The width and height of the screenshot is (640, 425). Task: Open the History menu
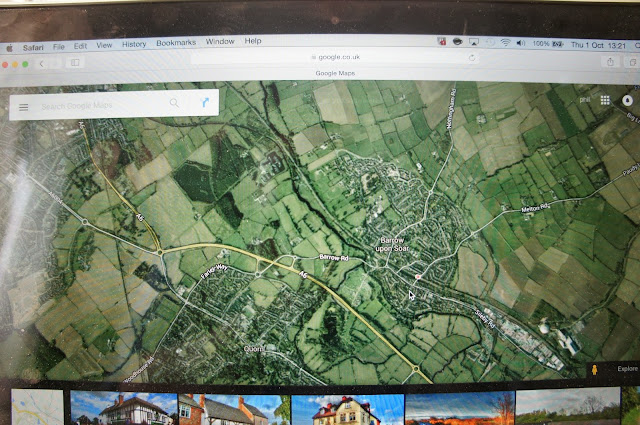(x=134, y=44)
